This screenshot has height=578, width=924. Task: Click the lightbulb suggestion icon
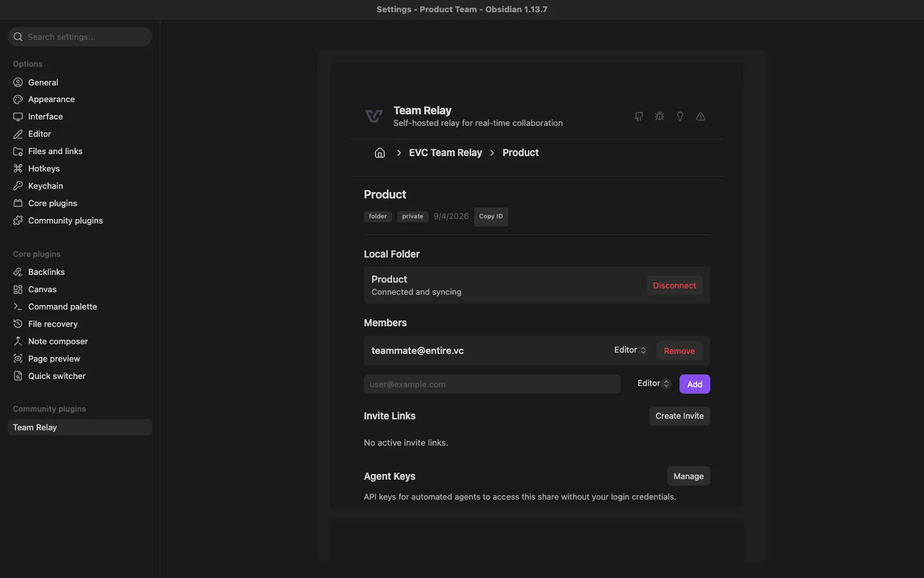pos(680,116)
